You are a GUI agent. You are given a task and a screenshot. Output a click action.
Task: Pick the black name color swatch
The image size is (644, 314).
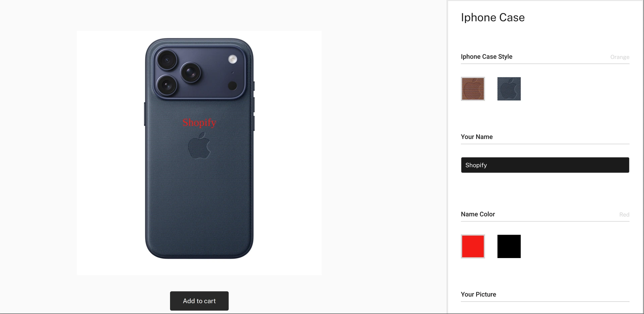pyautogui.click(x=509, y=246)
